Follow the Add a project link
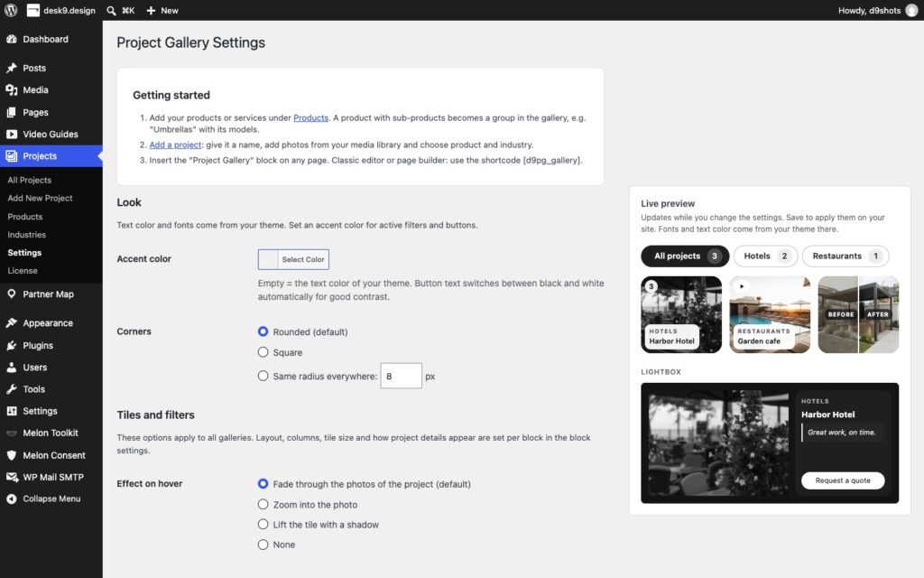The height and width of the screenshot is (578, 924). coord(175,144)
